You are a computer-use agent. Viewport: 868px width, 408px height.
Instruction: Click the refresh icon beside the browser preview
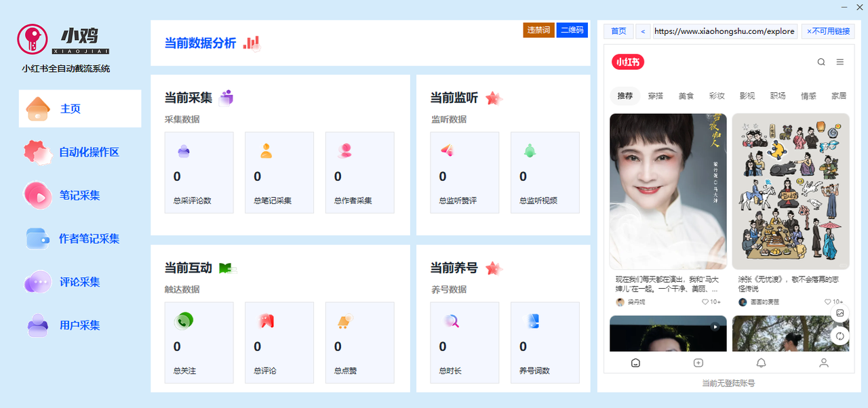pos(840,335)
